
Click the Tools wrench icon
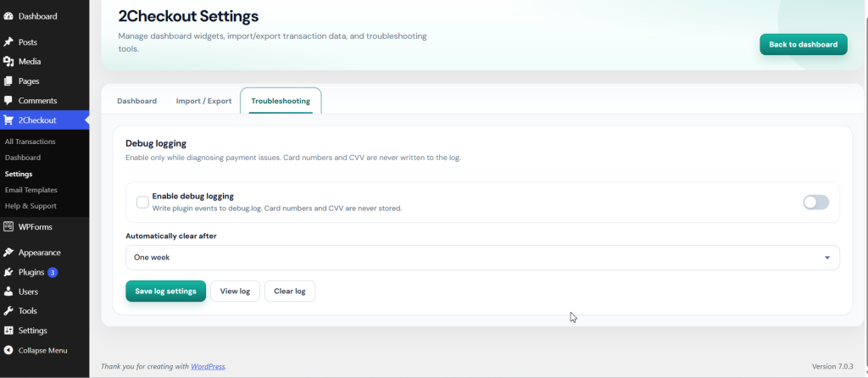pos(8,311)
